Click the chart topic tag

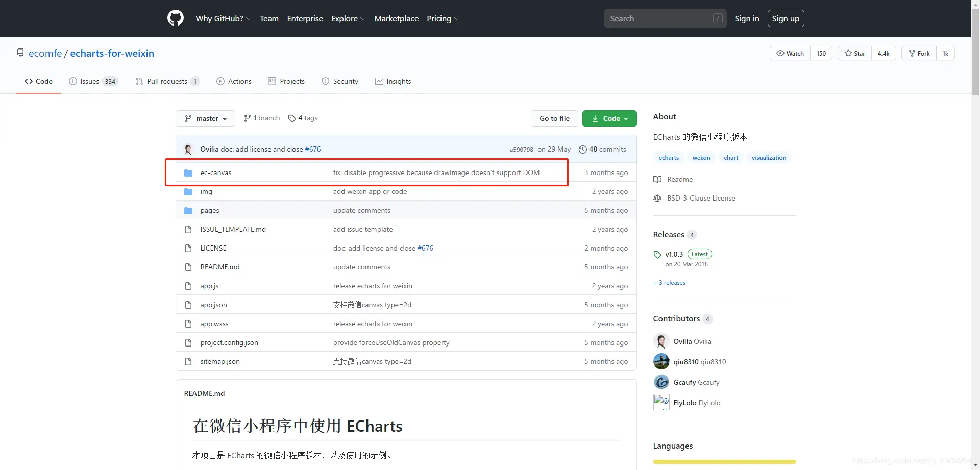point(731,158)
